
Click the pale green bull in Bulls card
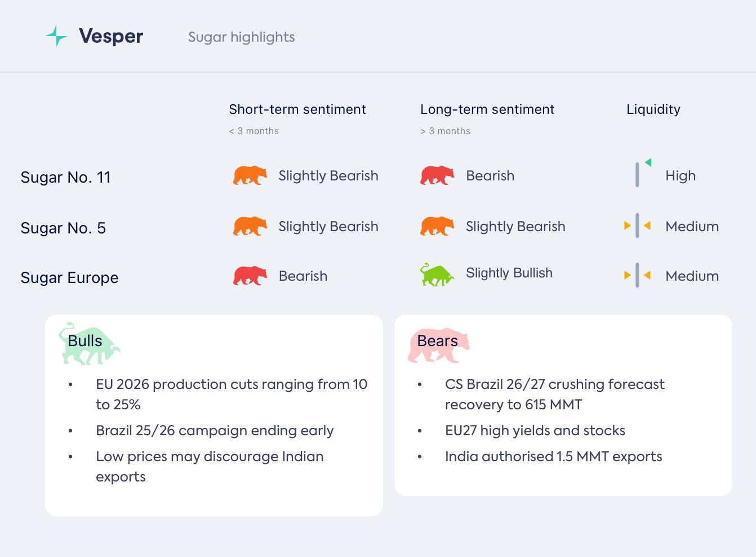(88, 344)
